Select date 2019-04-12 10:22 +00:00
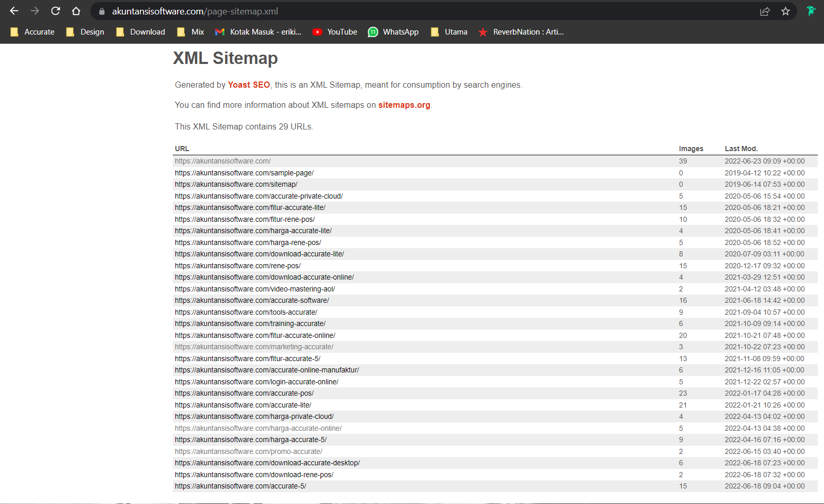 [765, 173]
